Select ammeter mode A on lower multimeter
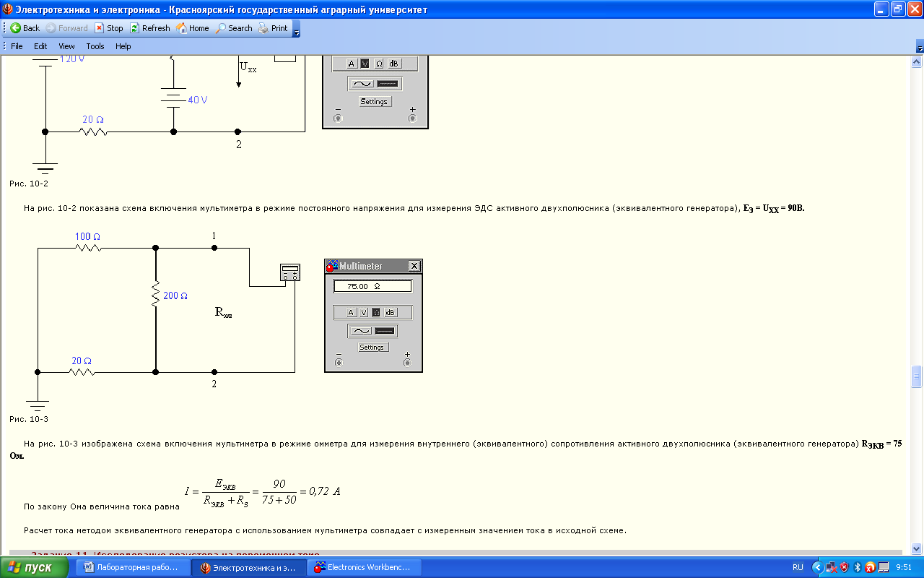Image resolution: width=924 pixels, height=578 pixels. click(351, 312)
